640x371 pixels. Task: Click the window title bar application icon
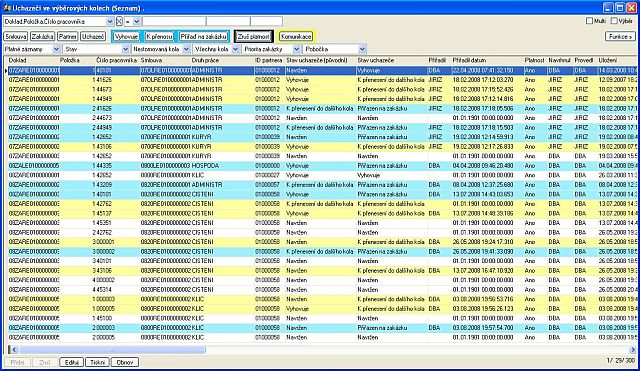coord(7,7)
